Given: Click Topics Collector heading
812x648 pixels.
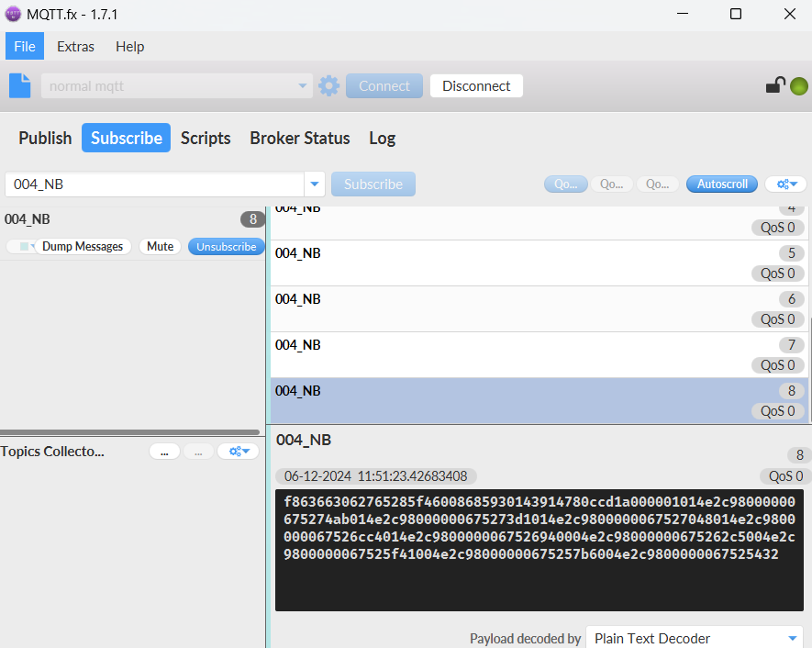Looking at the screenshot, I should (x=52, y=452).
